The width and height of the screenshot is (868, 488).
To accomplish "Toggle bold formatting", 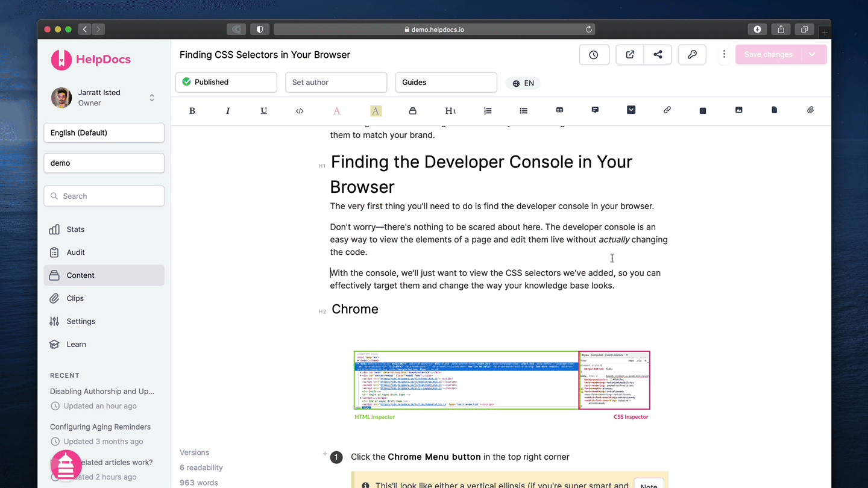I will [x=192, y=111].
